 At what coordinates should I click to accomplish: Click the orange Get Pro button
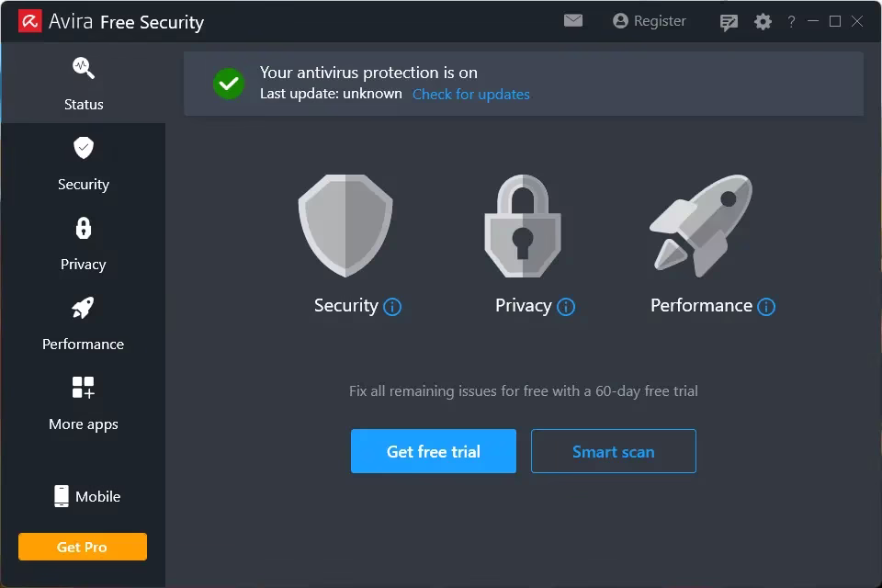(83, 547)
